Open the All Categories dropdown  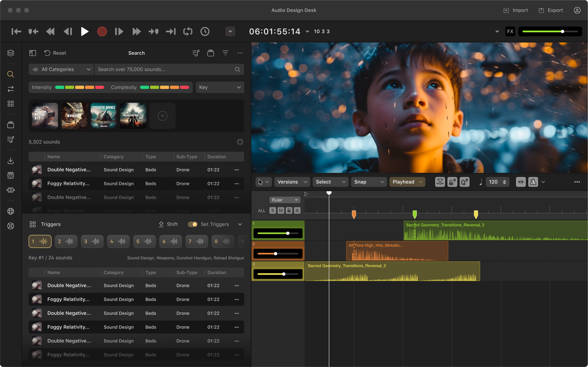[x=61, y=69]
